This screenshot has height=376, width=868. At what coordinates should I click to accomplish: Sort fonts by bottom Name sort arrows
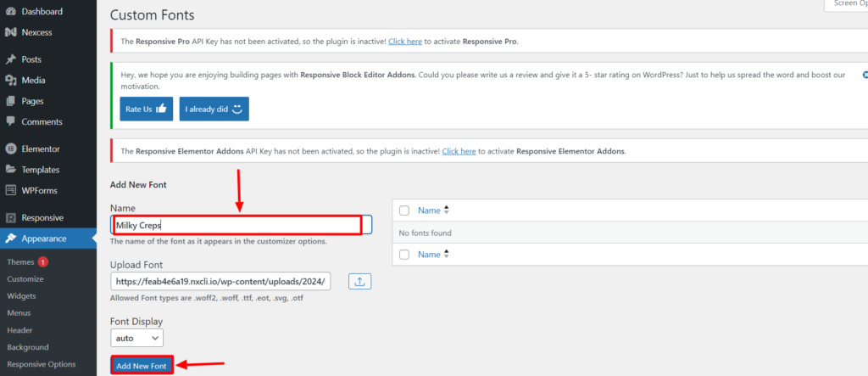coord(446,255)
